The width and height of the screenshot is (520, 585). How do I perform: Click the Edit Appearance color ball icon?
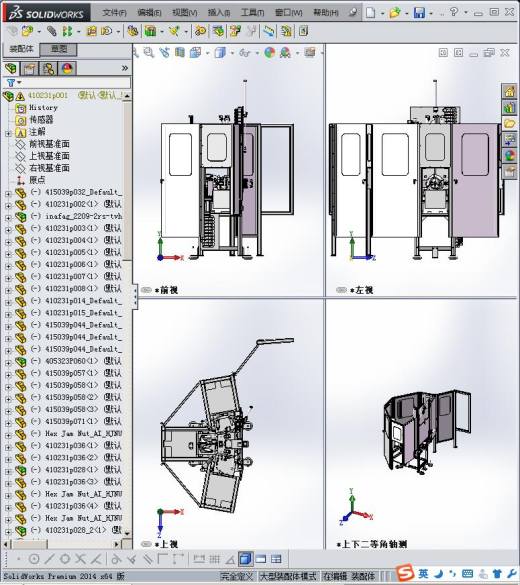[270, 53]
